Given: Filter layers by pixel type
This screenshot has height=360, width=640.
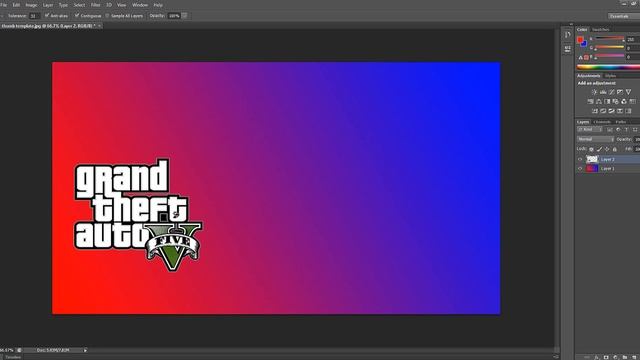Looking at the screenshot, I should 610,130.
